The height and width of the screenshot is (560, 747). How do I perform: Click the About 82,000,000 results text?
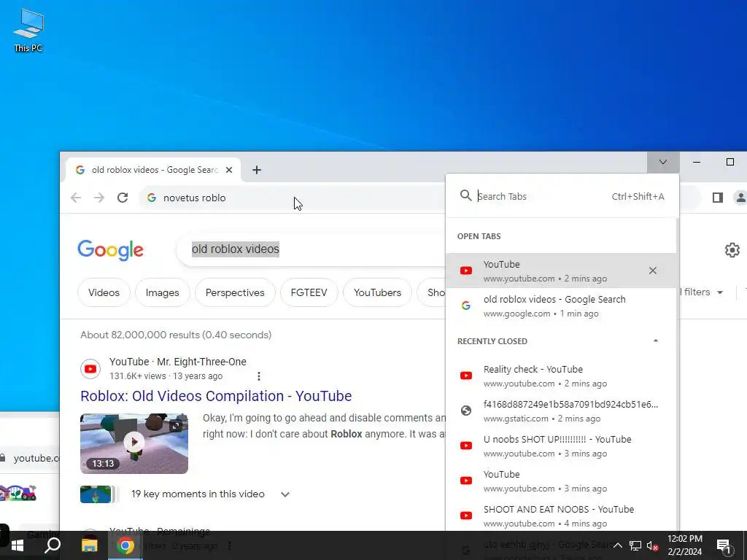pos(176,335)
